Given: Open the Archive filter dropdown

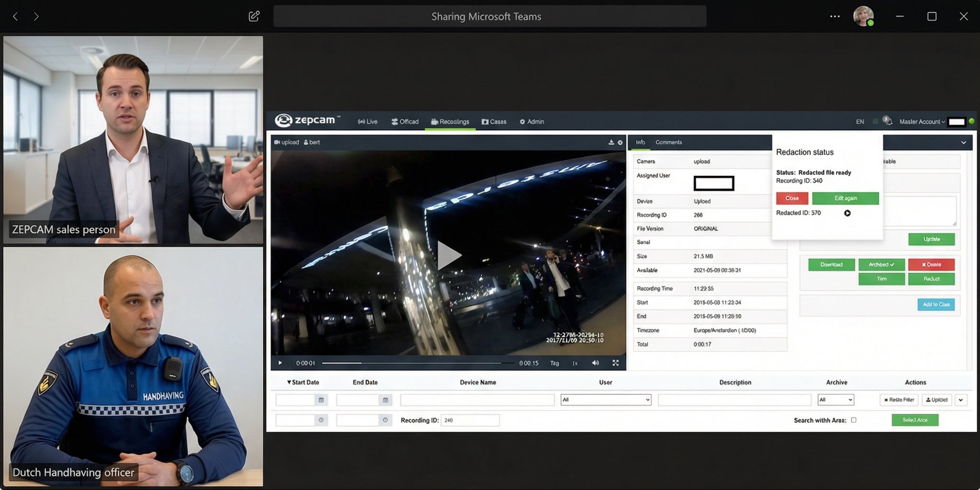Looking at the screenshot, I should (x=836, y=400).
